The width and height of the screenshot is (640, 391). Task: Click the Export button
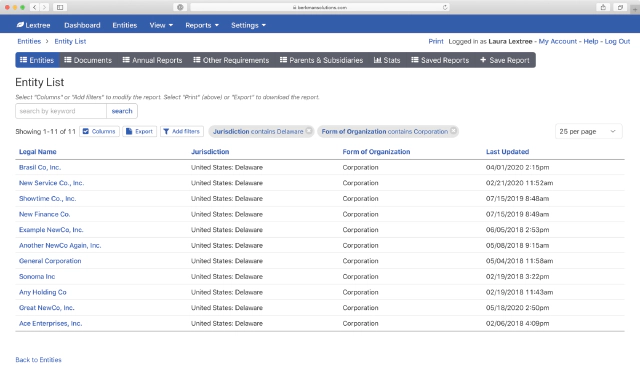coord(140,131)
